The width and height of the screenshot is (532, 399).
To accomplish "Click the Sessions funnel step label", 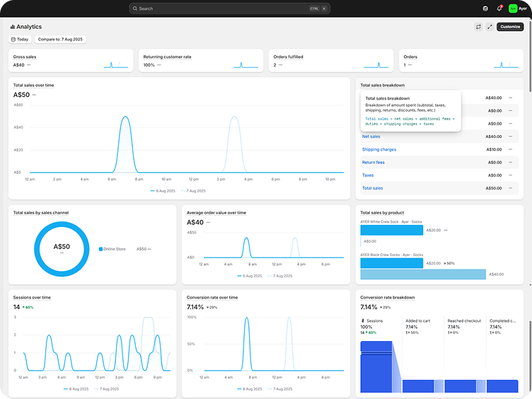I will tap(374, 320).
